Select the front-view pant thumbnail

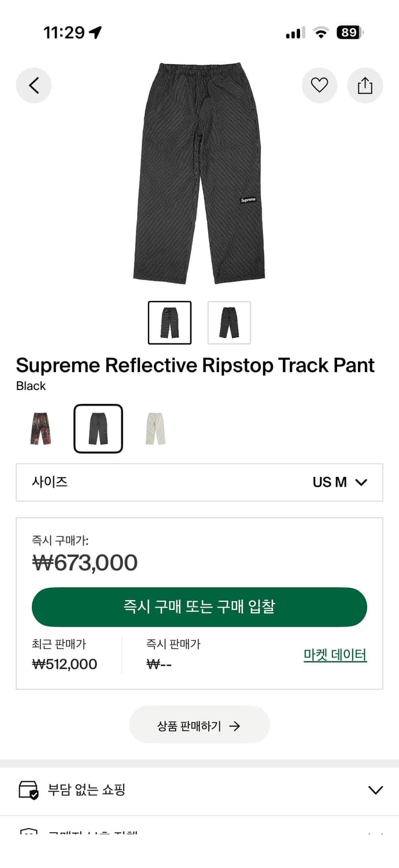(169, 322)
